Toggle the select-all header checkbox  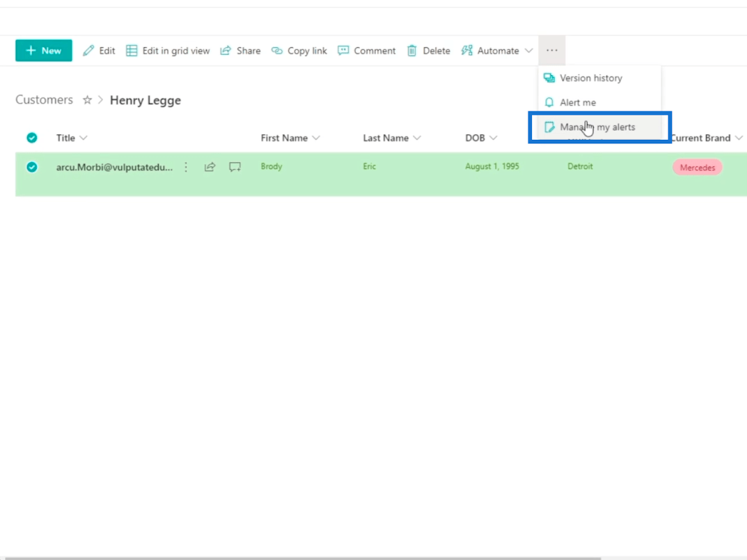(x=32, y=138)
